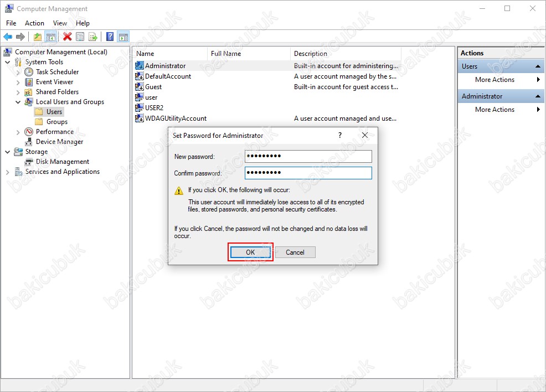Click the Up one level folder icon

point(38,37)
